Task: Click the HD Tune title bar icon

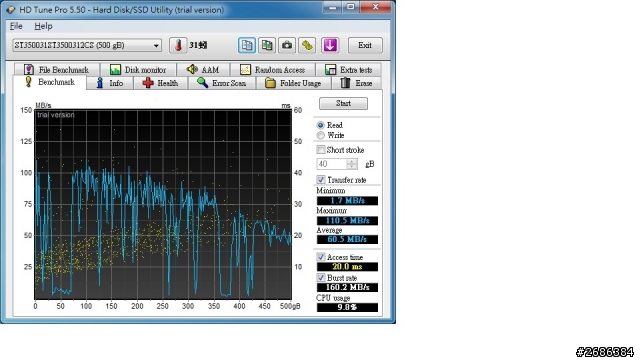Action: tap(11, 9)
